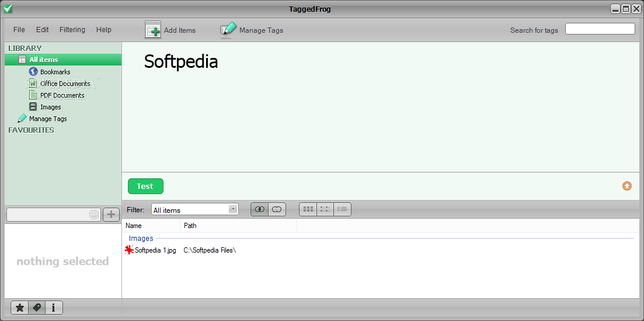Image resolution: width=644 pixels, height=321 pixels.
Task: Click the PDF Documents icon
Action: (x=33, y=95)
